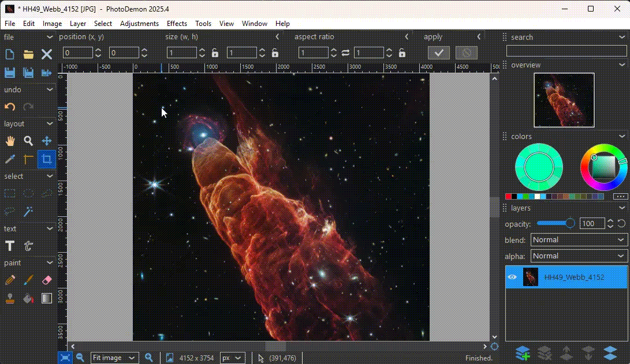Image resolution: width=630 pixels, height=364 pixels.
Task: Open the alpha mode dropdown
Action: coord(579,256)
